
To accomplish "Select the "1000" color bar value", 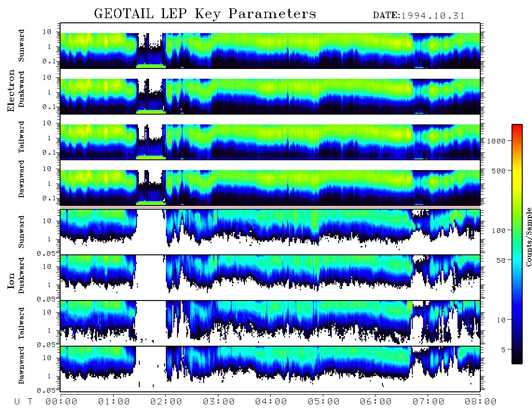I will pos(496,141).
